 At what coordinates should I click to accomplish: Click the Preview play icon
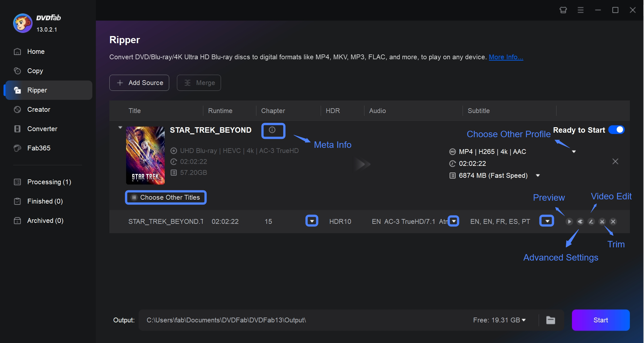(569, 222)
